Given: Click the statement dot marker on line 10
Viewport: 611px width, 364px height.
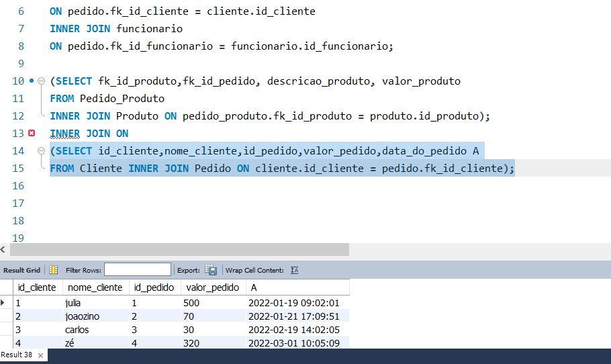Looking at the screenshot, I should click(x=32, y=81).
